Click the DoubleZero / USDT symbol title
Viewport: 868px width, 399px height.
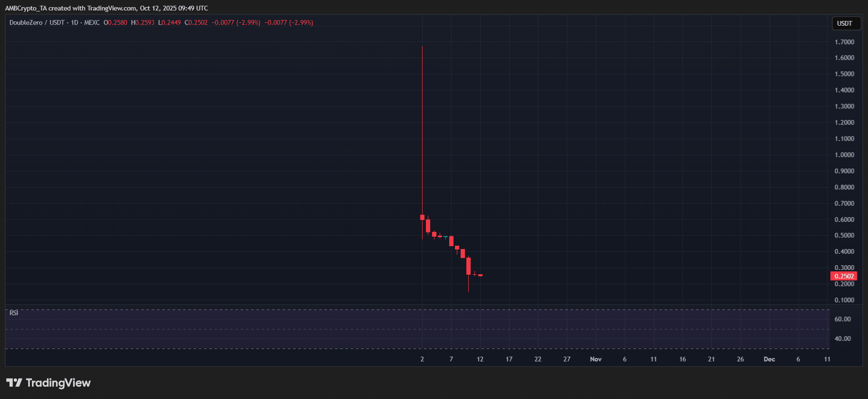pos(37,22)
